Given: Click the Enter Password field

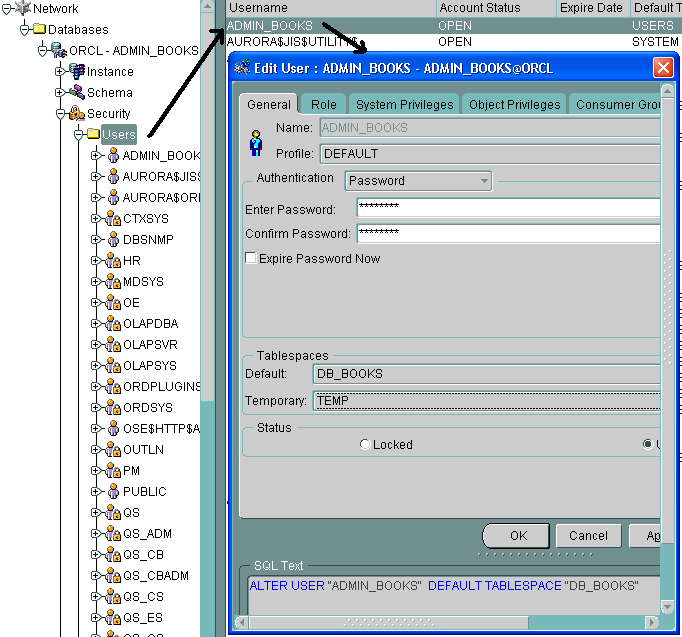Looking at the screenshot, I should [x=508, y=207].
